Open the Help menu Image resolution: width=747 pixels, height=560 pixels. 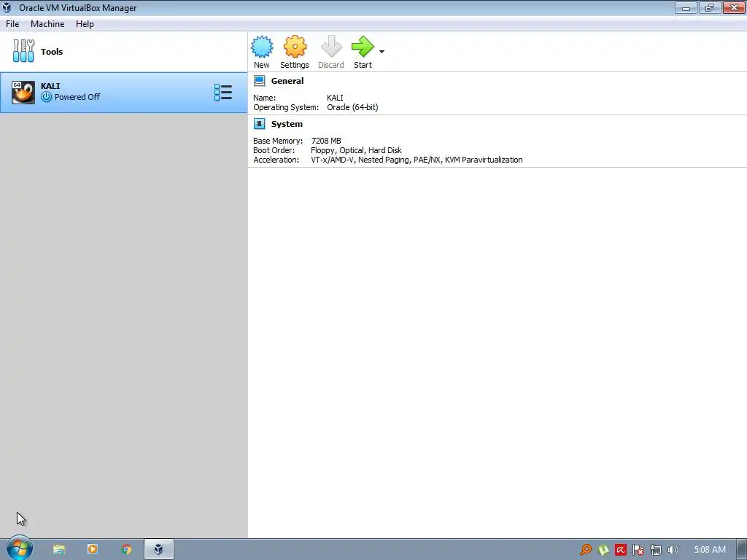coord(85,24)
